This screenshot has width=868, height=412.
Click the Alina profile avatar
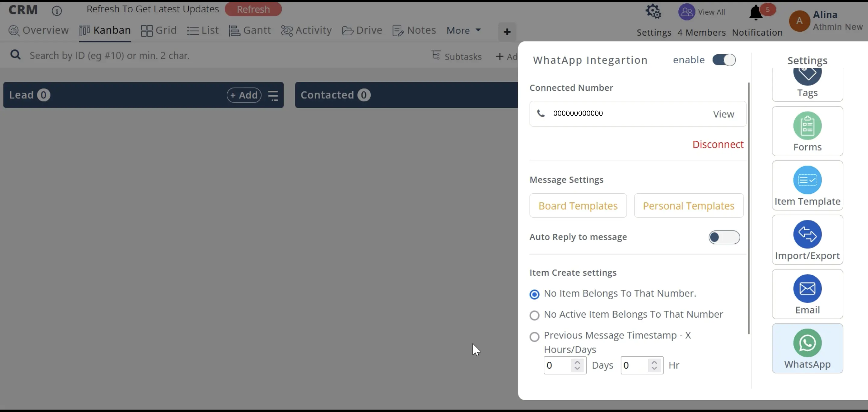click(x=799, y=21)
